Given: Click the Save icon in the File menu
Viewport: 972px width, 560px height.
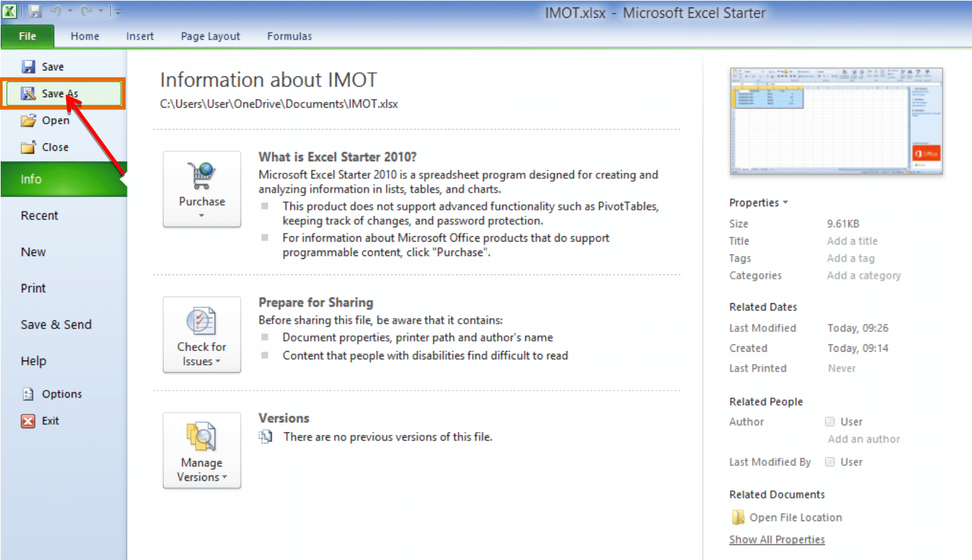Looking at the screenshot, I should point(29,67).
